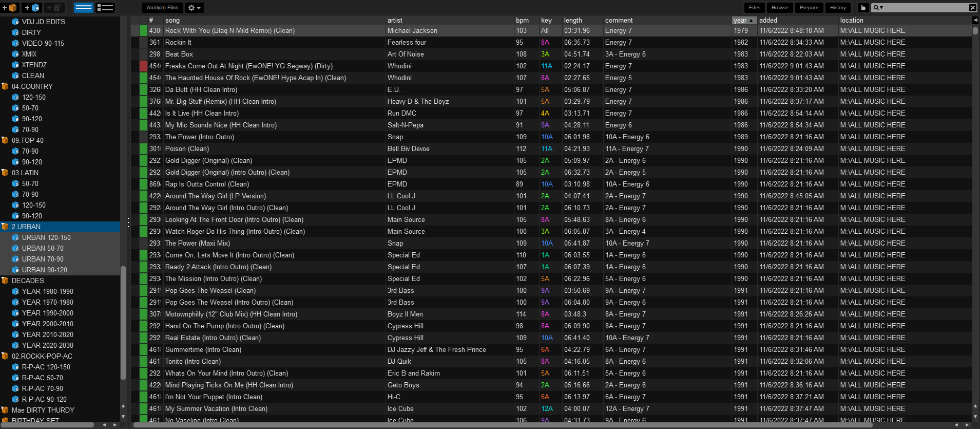Add a new virtual folder with orange box icon
The height and width of the screenshot is (429, 980).
tap(9, 8)
